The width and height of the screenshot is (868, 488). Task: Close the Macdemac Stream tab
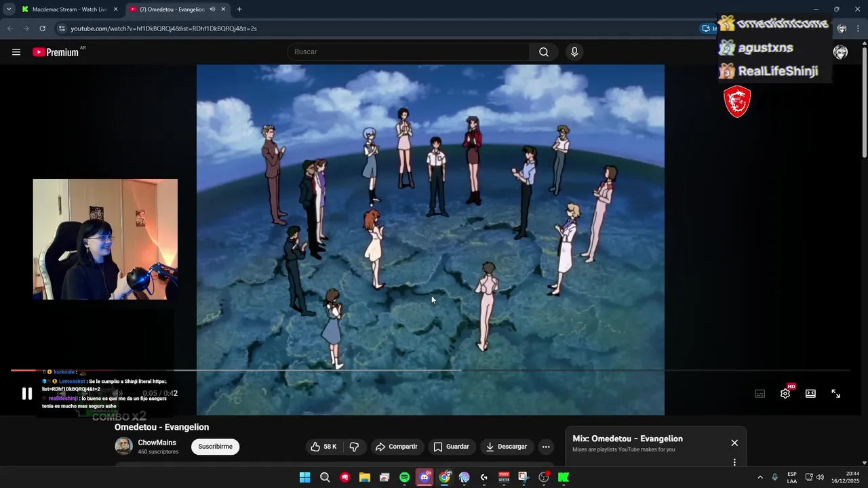pos(115,9)
